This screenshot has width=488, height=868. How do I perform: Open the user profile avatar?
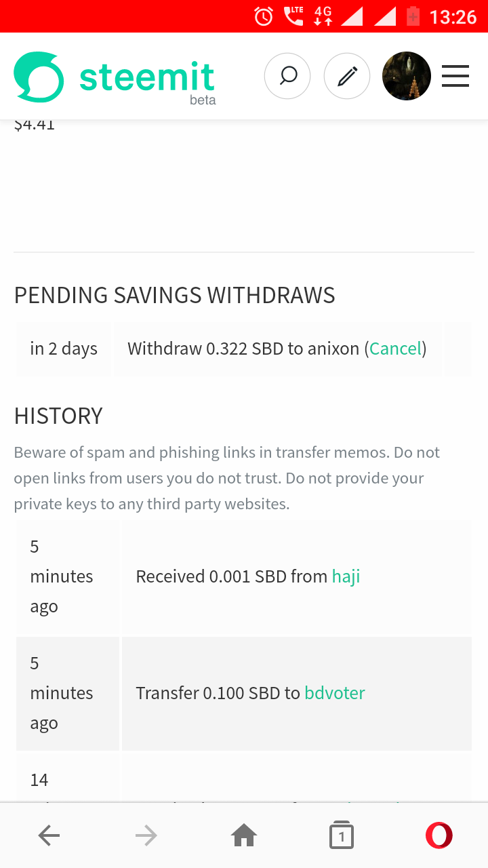[x=407, y=76]
